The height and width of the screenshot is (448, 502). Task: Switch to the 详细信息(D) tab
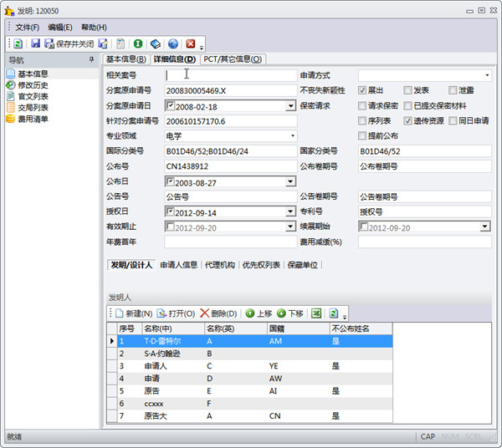click(x=175, y=59)
